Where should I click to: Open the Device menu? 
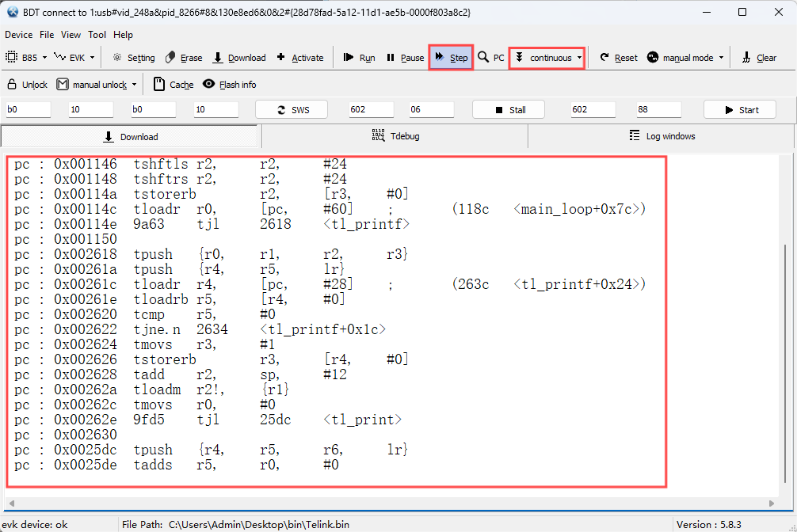pyautogui.click(x=19, y=35)
